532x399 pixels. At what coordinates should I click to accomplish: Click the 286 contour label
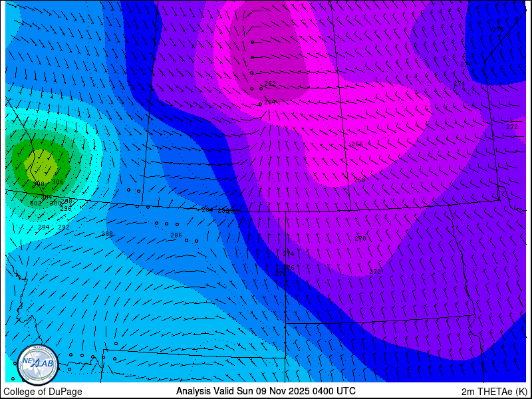click(x=176, y=235)
